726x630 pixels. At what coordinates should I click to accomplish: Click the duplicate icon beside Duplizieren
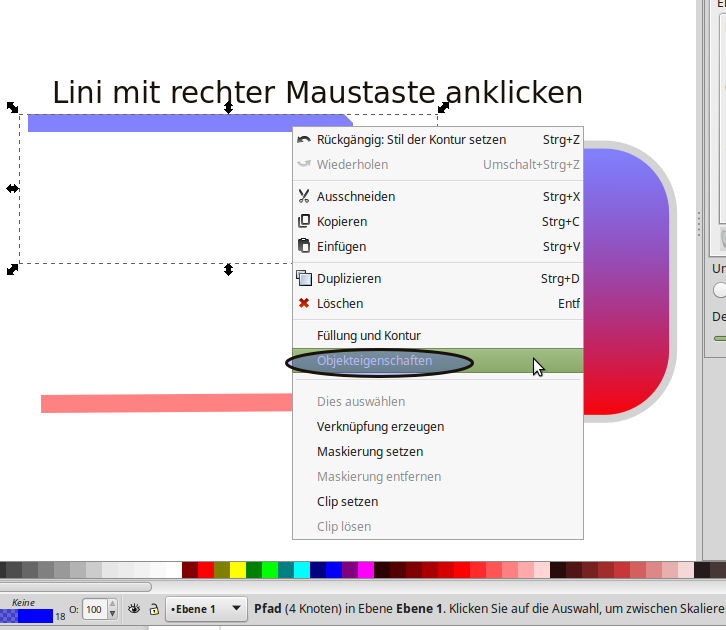(x=304, y=278)
